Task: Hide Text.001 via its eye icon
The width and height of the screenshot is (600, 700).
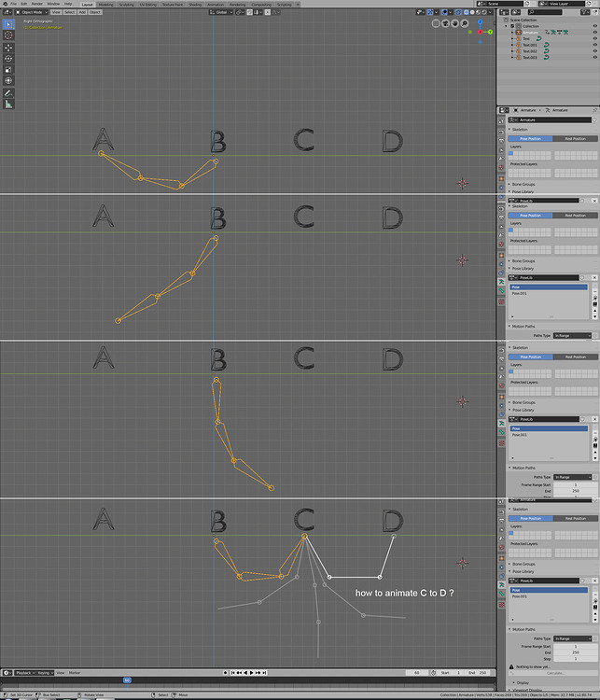Action: [595, 45]
